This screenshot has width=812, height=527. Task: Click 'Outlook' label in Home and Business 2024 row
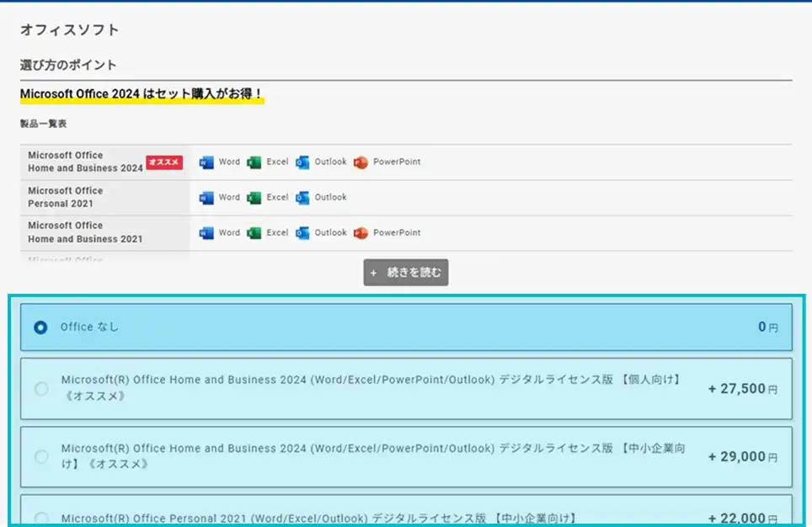click(x=330, y=162)
